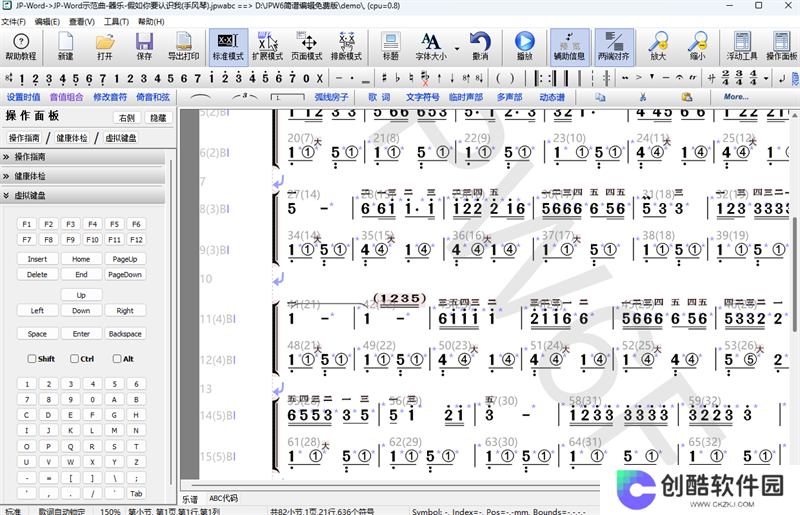Open the 帮助(H) menu
This screenshot has height=515, width=800.
[151, 21]
